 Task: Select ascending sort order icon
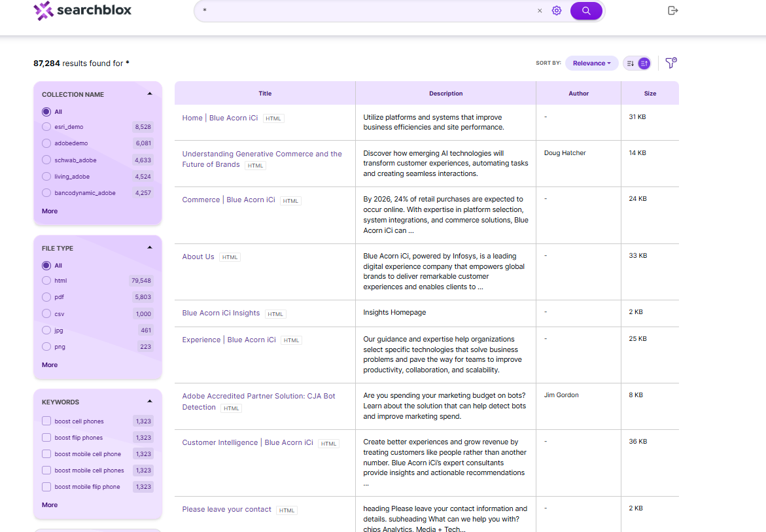click(644, 63)
